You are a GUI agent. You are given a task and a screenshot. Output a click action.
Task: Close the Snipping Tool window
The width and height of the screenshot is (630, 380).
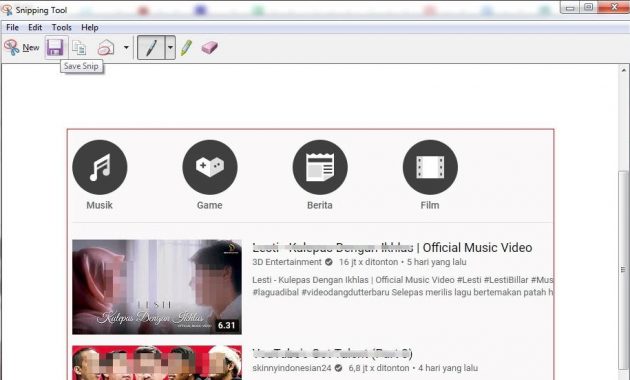point(614,7)
